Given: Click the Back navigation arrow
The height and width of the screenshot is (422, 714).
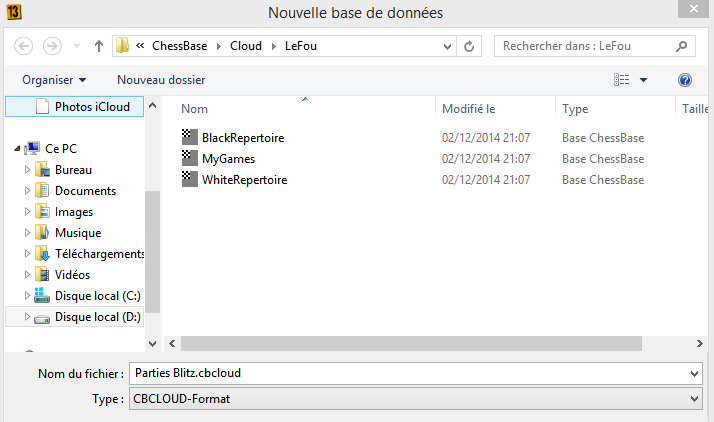Looking at the screenshot, I should [23, 46].
